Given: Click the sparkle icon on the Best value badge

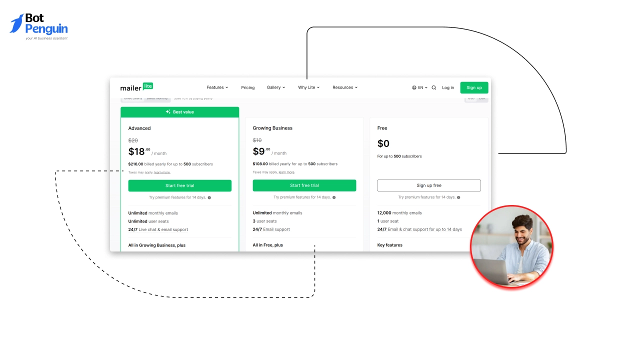Looking at the screenshot, I should [167, 111].
